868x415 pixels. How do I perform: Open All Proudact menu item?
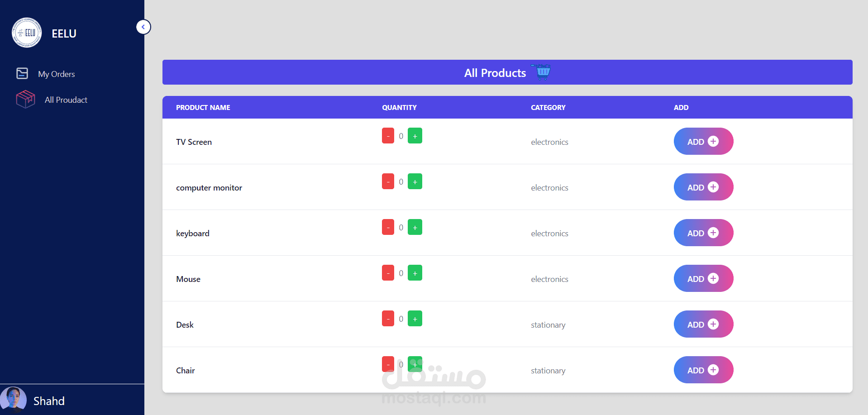coord(66,100)
